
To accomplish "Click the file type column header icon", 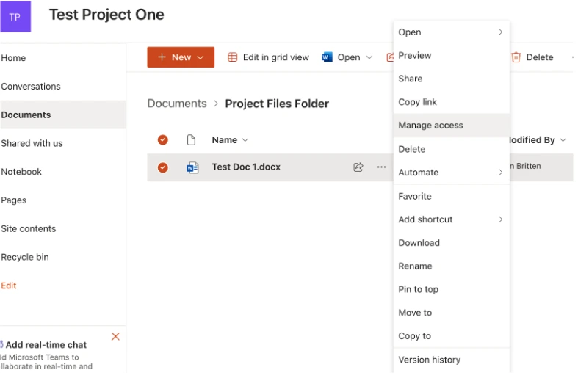I will pyautogui.click(x=192, y=140).
